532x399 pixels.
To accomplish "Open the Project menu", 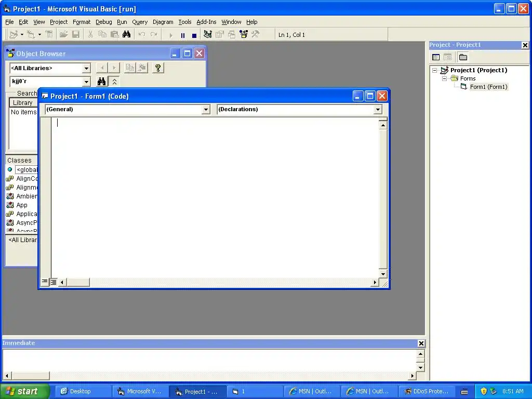I will point(59,22).
